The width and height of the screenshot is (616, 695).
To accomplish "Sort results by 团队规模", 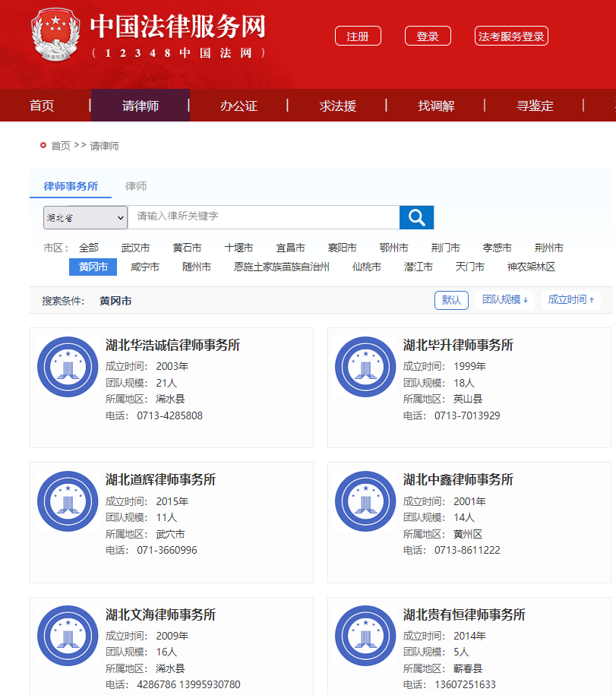I will (x=505, y=300).
